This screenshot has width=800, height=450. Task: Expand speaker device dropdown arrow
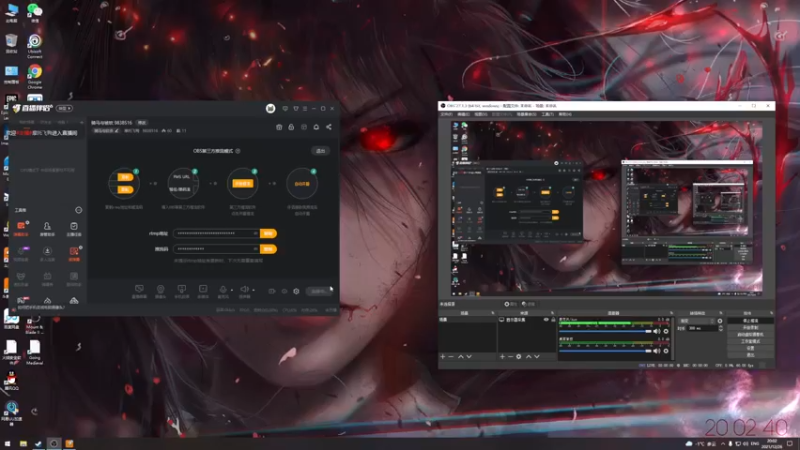(253, 290)
